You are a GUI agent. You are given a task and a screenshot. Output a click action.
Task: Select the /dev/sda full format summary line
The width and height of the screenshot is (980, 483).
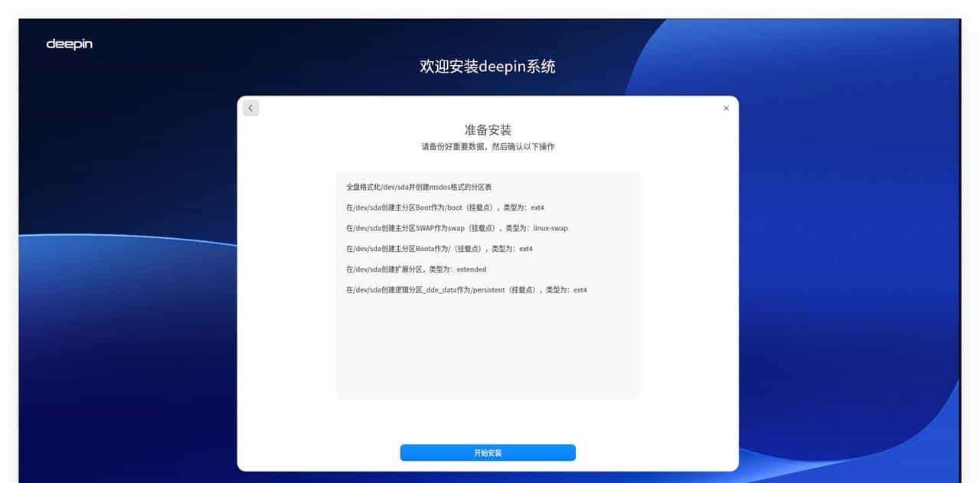point(419,187)
